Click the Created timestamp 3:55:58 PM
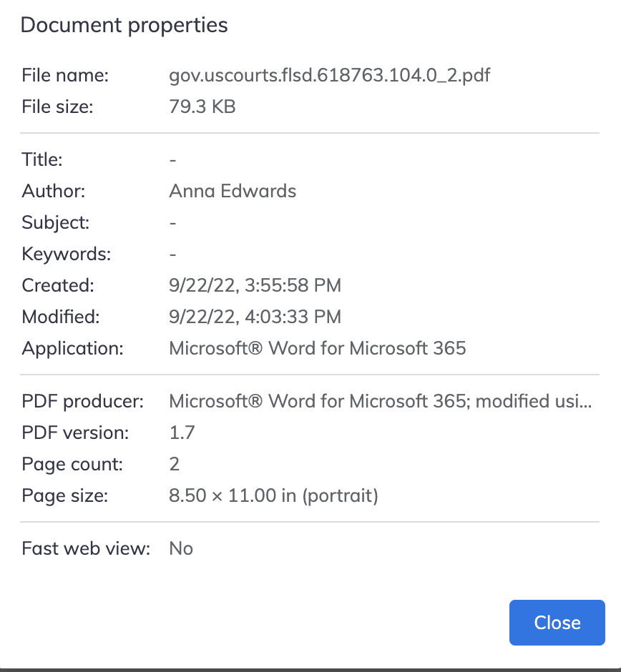 tap(255, 285)
